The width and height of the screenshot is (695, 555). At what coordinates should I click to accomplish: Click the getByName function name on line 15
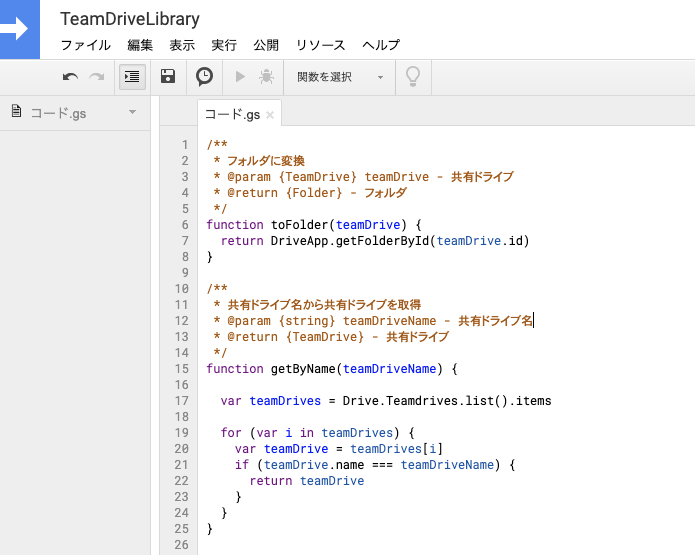pos(303,369)
